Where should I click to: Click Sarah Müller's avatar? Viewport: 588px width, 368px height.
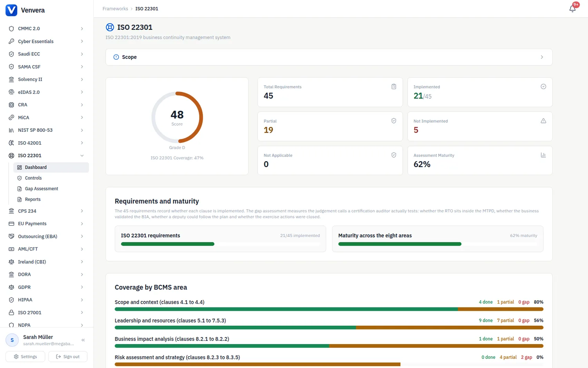(12, 340)
